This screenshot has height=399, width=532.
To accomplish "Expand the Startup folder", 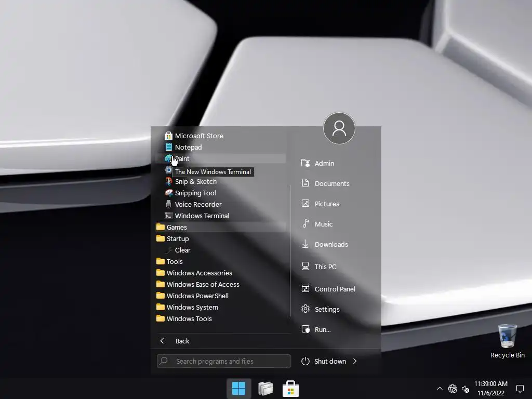I will click(x=220, y=238).
